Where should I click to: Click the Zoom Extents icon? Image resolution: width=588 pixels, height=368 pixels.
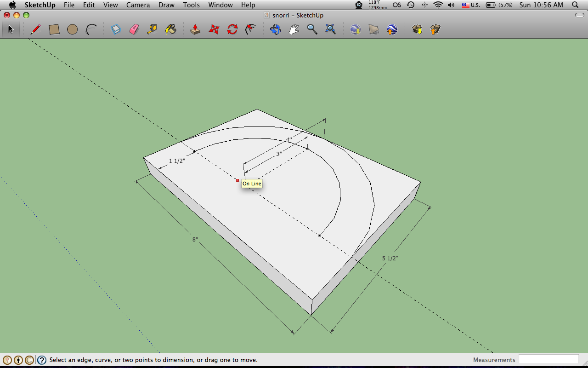click(x=331, y=29)
